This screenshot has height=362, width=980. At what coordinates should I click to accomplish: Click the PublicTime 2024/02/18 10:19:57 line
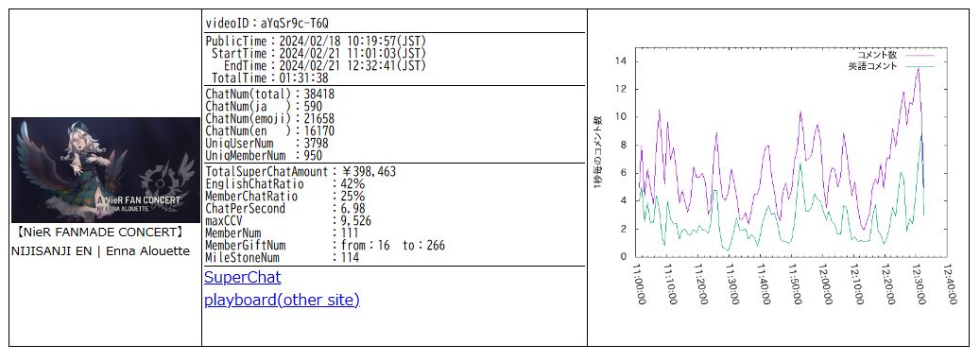[x=316, y=42]
